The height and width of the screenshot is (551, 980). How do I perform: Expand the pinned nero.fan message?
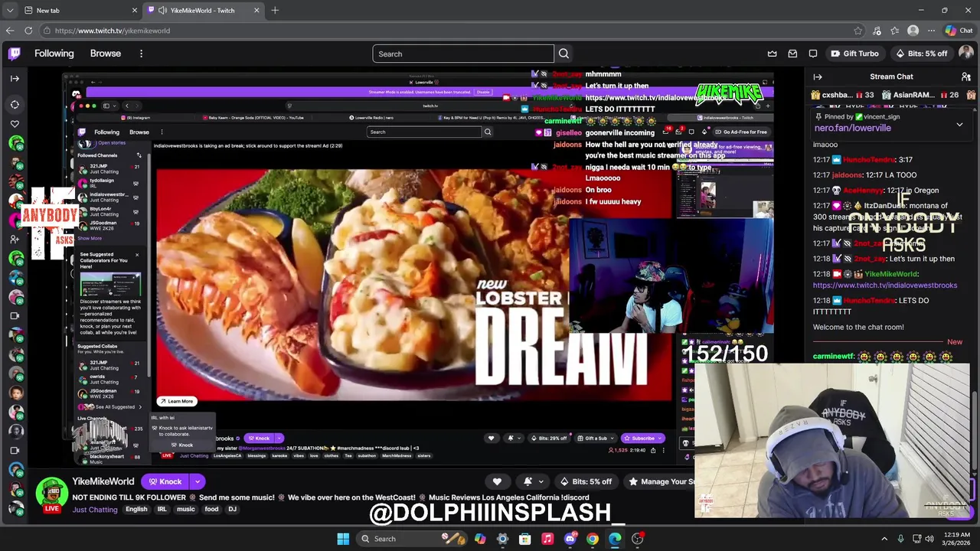coord(959,124)
